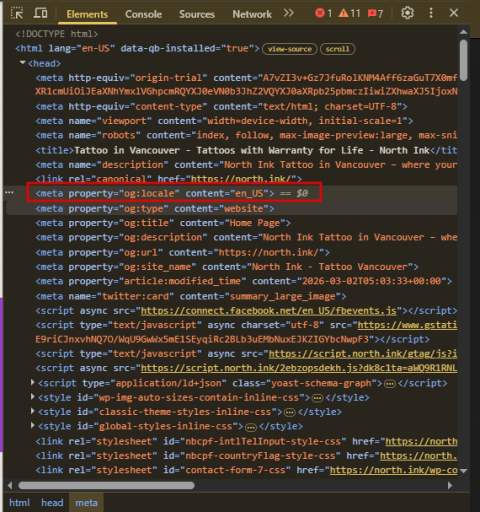480x512 pixels.
Task: Select the og:url meta element
Action: pyautogui.click(x=183, y=252)
